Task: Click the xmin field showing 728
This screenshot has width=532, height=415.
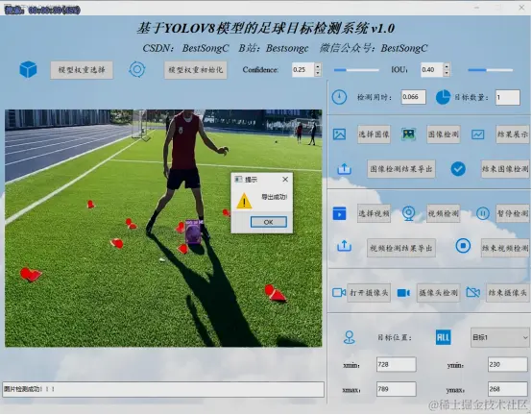Action: coord(397,364)
